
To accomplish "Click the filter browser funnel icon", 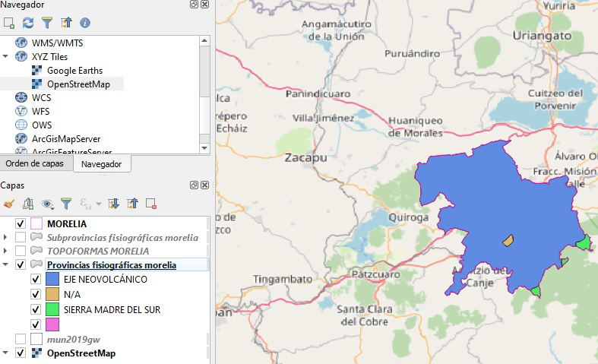I will coord(47,23).
